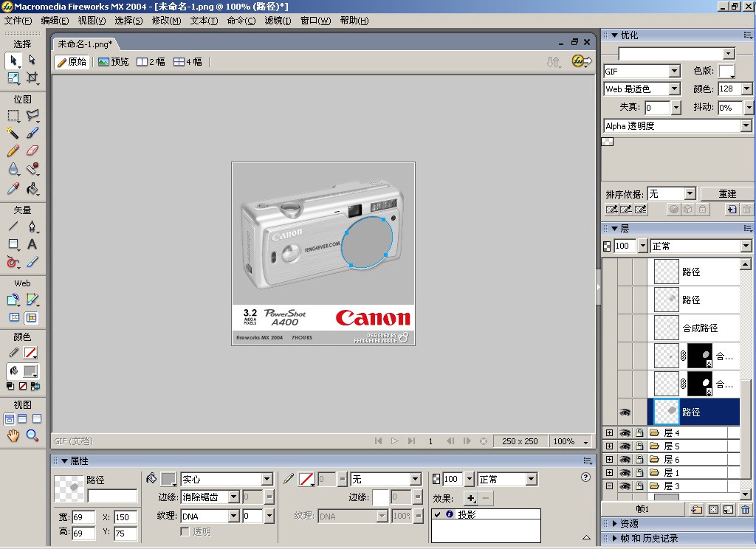This screenshot has width=756, height=549.
Task: Open stroke color swatch in 属性 panel
Action: [306, 479]
